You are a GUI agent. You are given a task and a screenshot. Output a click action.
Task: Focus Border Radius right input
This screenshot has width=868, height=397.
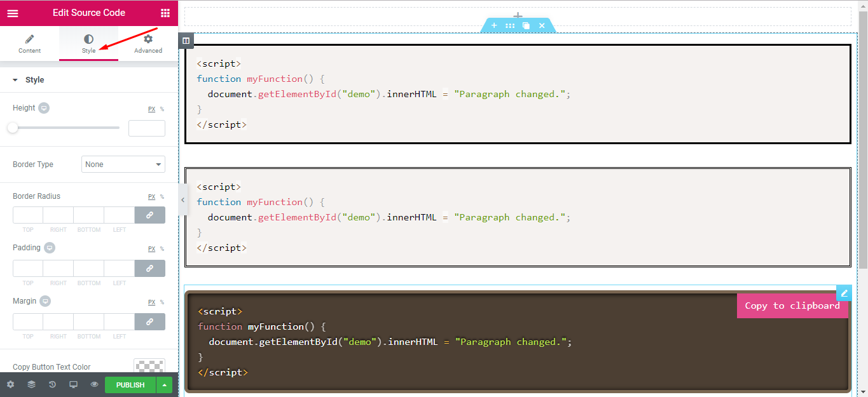coord(59,215)
